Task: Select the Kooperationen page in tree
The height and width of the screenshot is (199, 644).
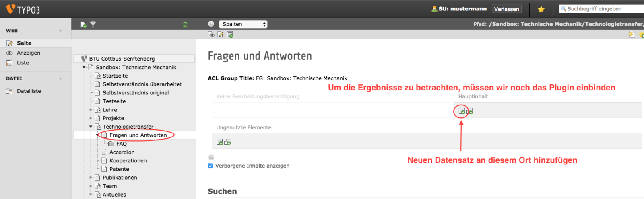Action: point(128,161)
